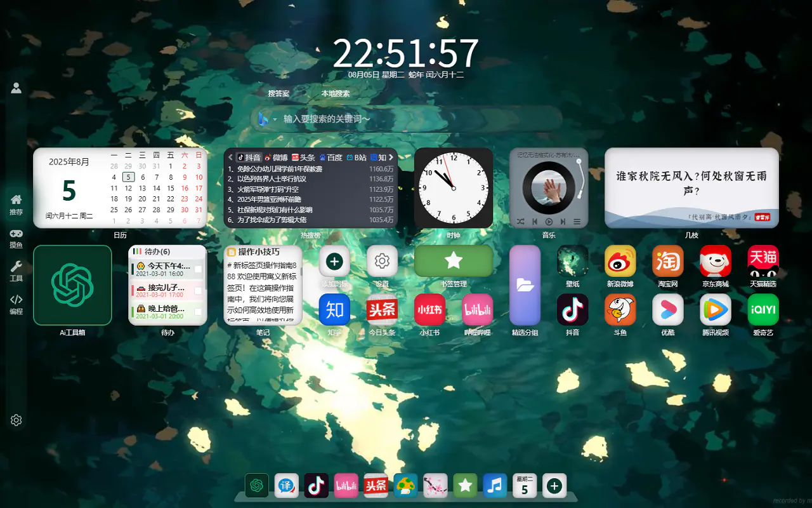812x508 pixels.
Task: Show next hot-search sources with right chevron
Action: (391, 157)
